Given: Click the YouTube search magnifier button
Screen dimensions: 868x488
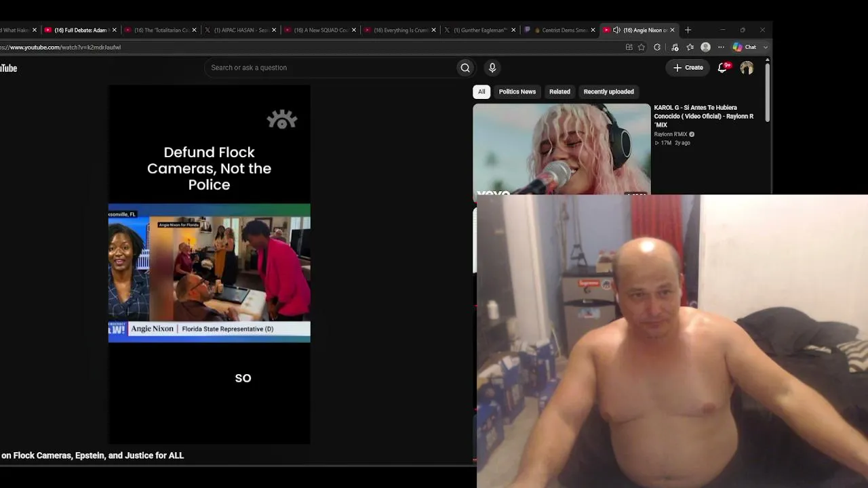Looking at the screenshot, I should tap(465, 68).
